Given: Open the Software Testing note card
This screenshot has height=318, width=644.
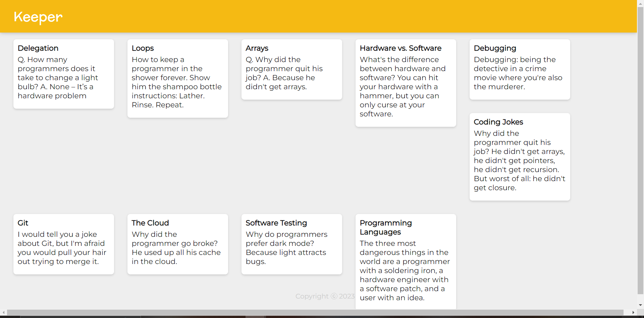Looking at the screenshot, I should tap(292, 244).
